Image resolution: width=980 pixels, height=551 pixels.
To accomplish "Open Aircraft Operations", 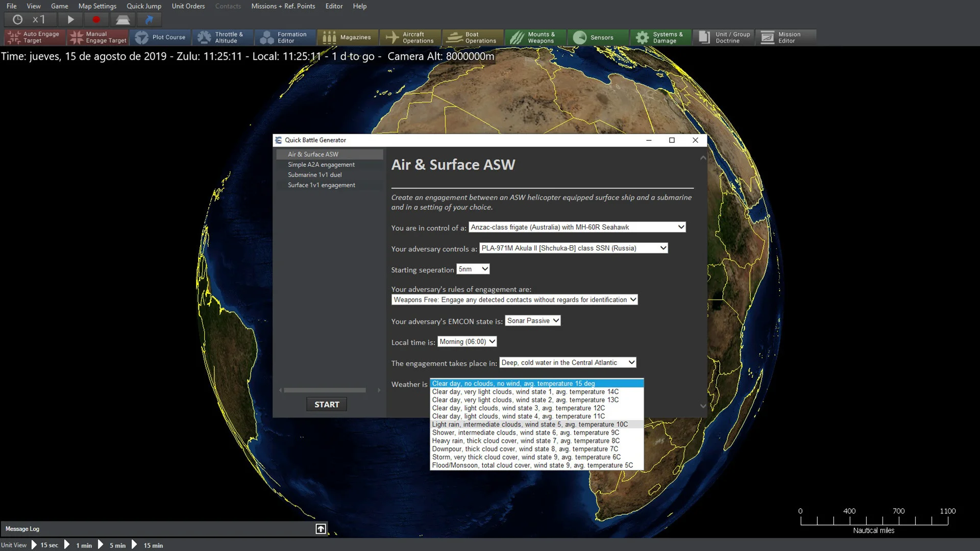I will click(410, 37).
